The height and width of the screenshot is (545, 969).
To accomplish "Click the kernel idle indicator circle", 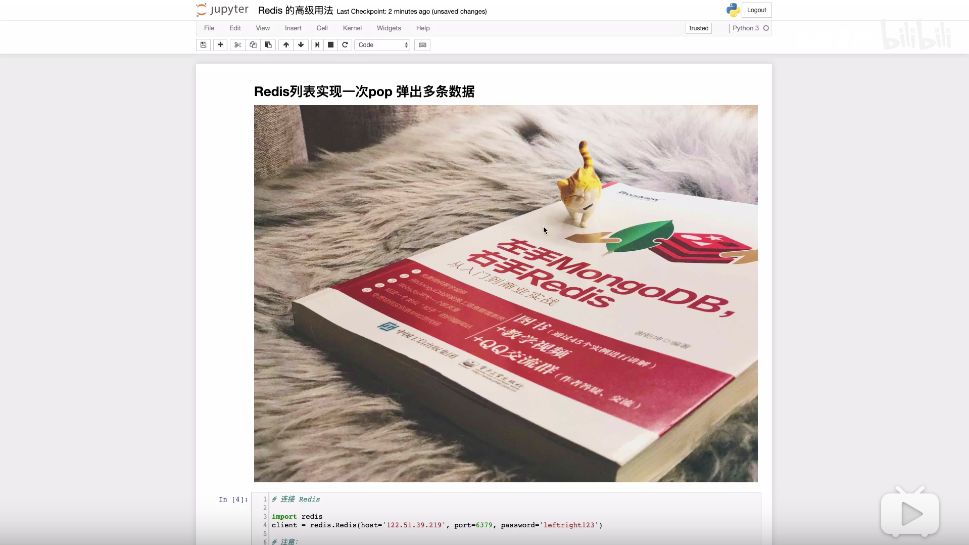I will click(x=766, y=28).
